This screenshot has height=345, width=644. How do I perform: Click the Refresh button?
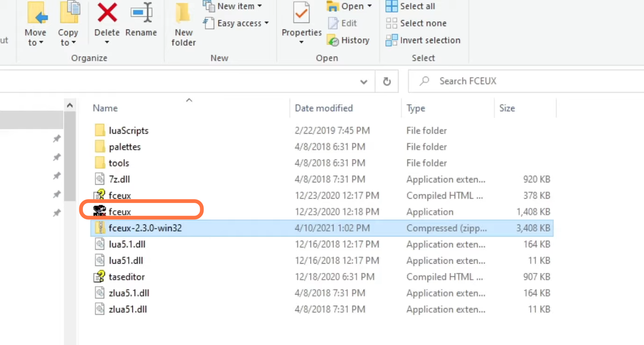[387, 82]
